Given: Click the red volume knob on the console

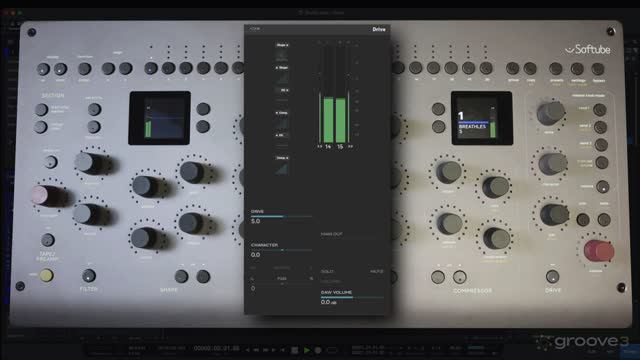Looking at the screenshot, I should click(x=598, y=251).
